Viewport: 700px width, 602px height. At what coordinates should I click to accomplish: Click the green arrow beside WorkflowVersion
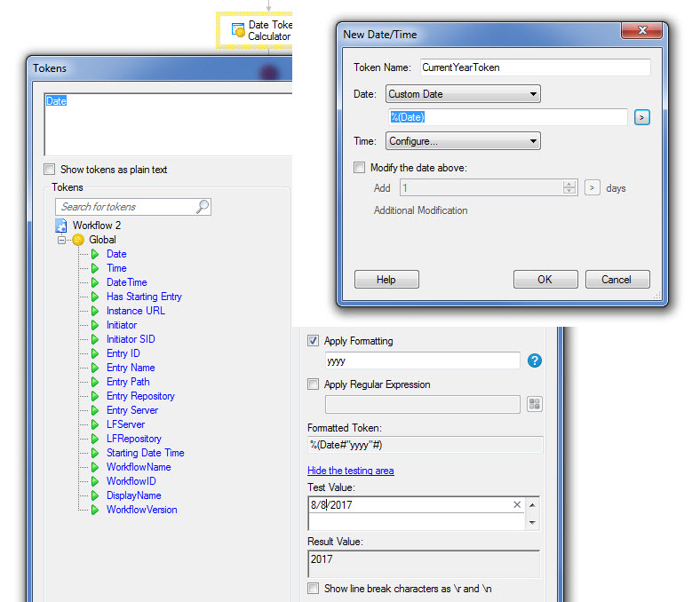[x=95, y=510]
